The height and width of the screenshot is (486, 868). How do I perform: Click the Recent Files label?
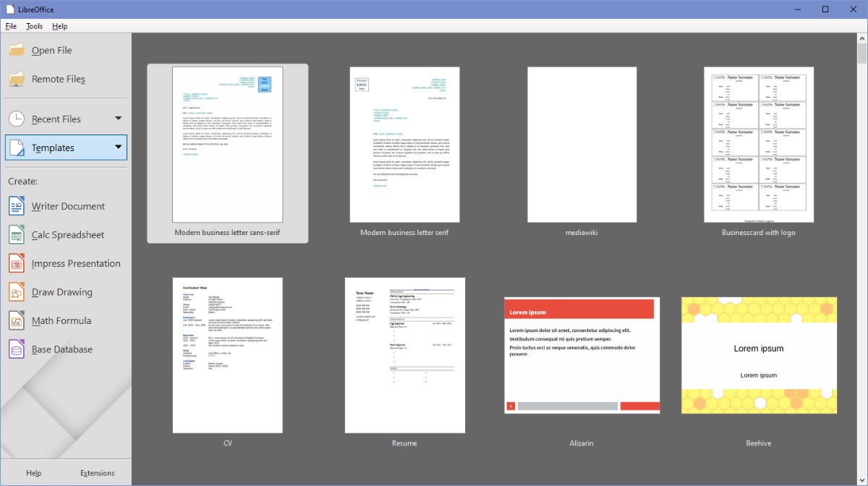pos(56,119)
